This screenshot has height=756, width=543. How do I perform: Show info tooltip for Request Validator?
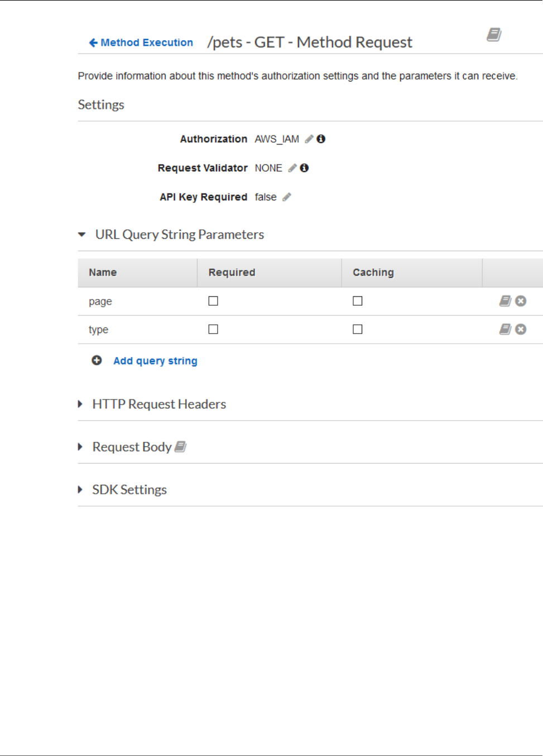(304, 168)
